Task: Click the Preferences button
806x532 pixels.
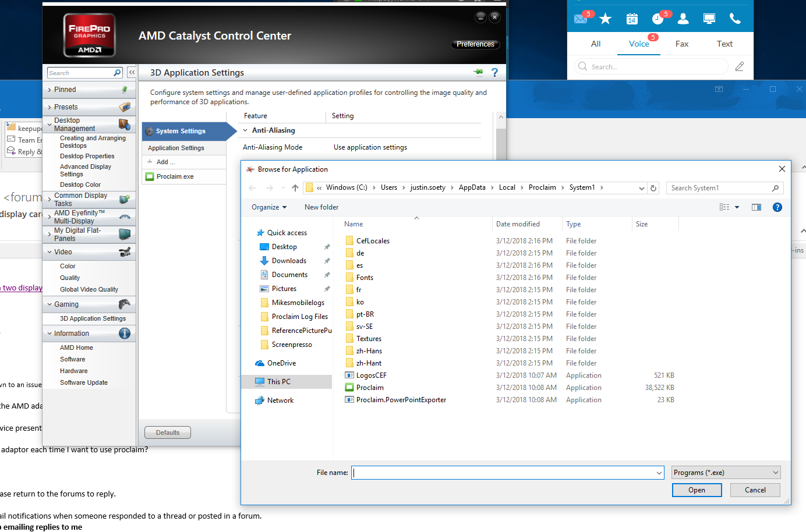Action: 475,44
